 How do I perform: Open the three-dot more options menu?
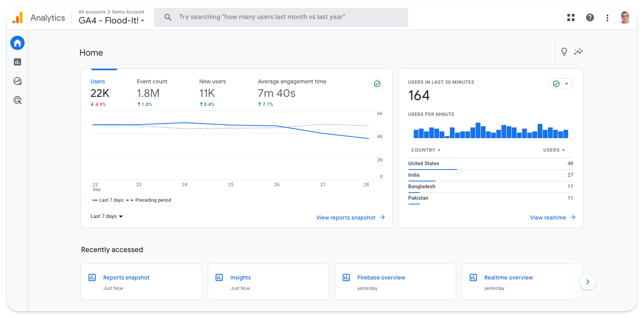click(607, 17)
